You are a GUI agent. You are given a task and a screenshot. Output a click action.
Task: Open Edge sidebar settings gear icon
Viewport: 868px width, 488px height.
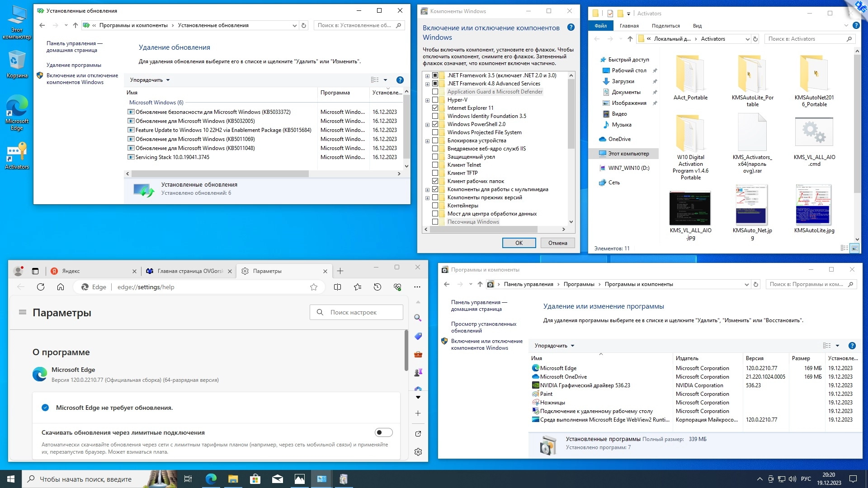click(x=418, y=452)
